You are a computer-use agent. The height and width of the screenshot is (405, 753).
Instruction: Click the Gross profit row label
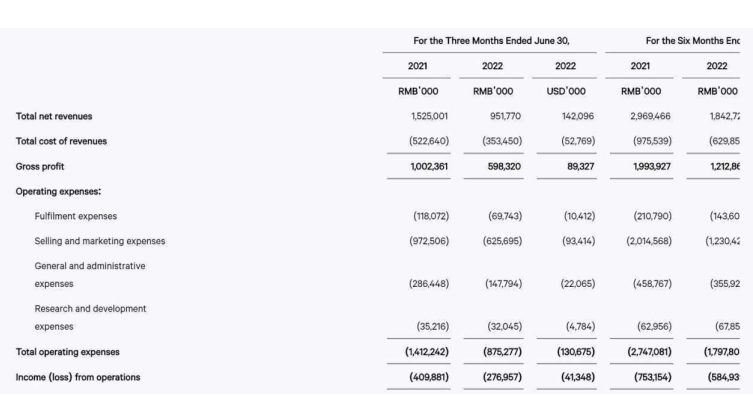(x=40, y=167)
